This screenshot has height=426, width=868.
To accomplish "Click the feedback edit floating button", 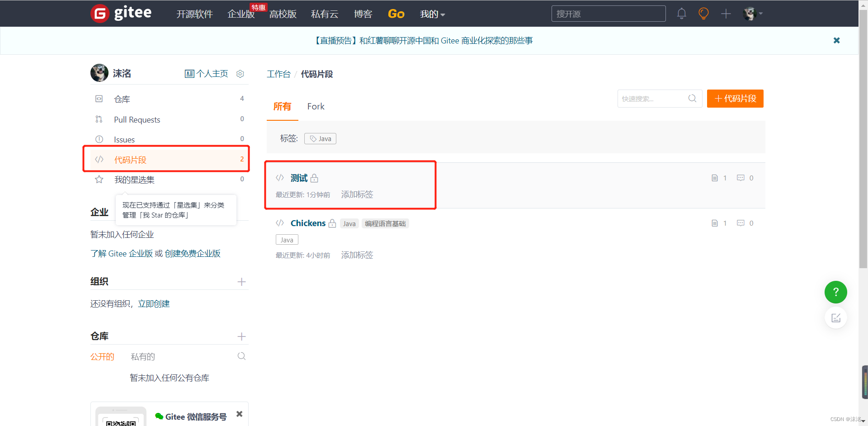I will (835, 318).
